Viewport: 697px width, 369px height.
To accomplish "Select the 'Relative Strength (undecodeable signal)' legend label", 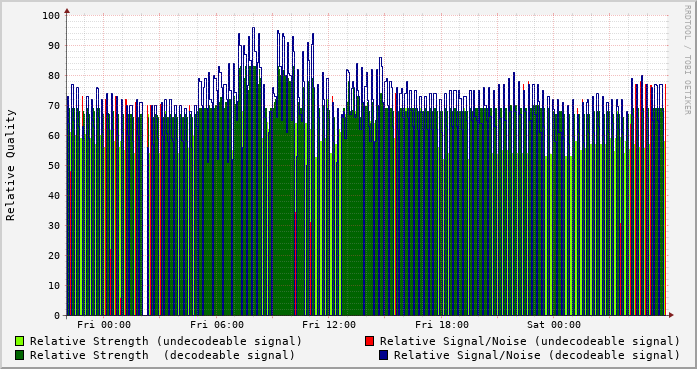I will click(166, 341).
